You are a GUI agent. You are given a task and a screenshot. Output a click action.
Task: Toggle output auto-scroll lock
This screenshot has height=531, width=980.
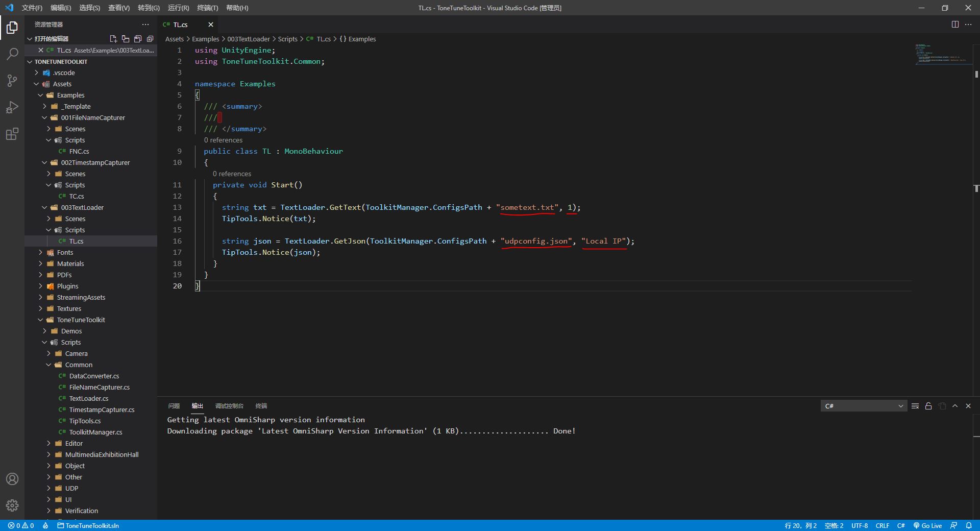click(x=928, y=406)
